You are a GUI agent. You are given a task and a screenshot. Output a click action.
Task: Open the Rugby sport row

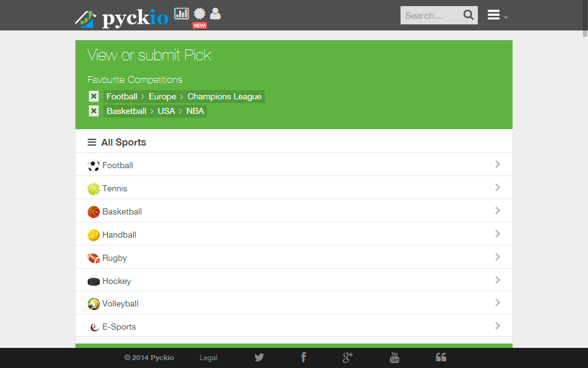pyautogui.click(x=293, y=257)
